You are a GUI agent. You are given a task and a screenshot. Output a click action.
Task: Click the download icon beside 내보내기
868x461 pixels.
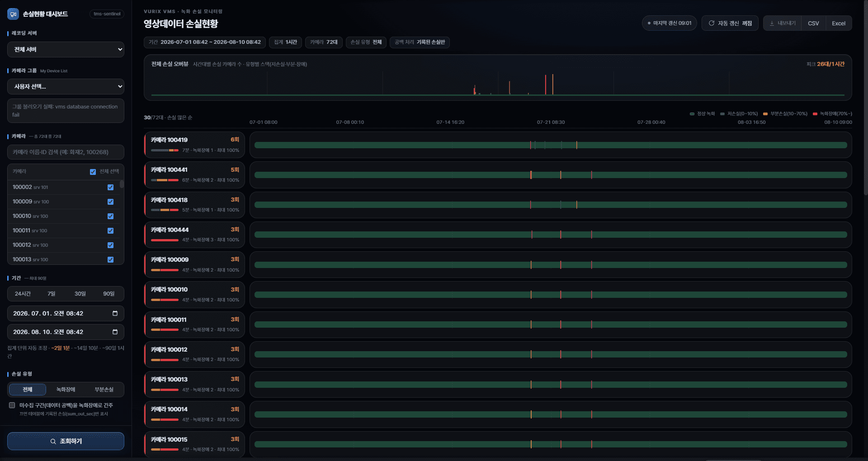tap(772, 23)
